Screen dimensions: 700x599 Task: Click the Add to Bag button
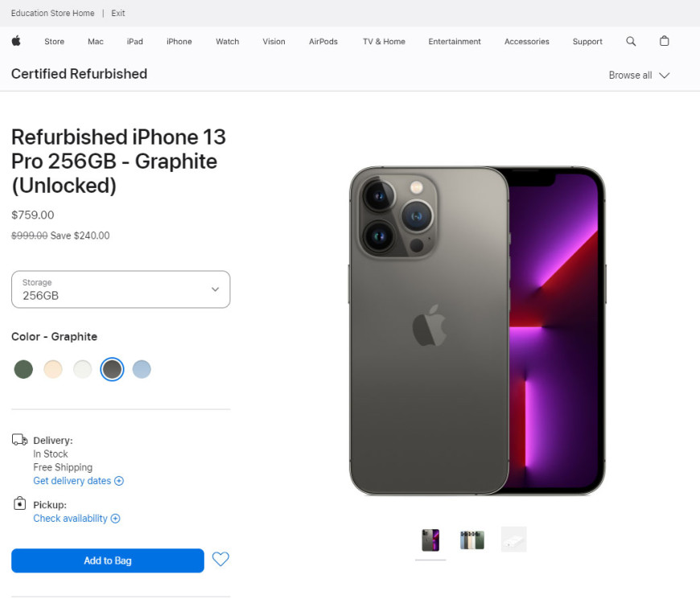coord(108,560)
